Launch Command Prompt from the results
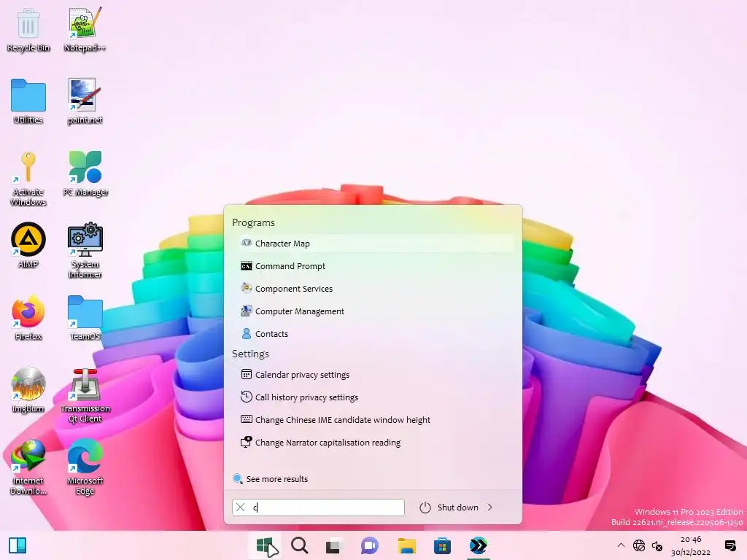The width and height of the screenshot is (747, 560). (x=376, y=266)
